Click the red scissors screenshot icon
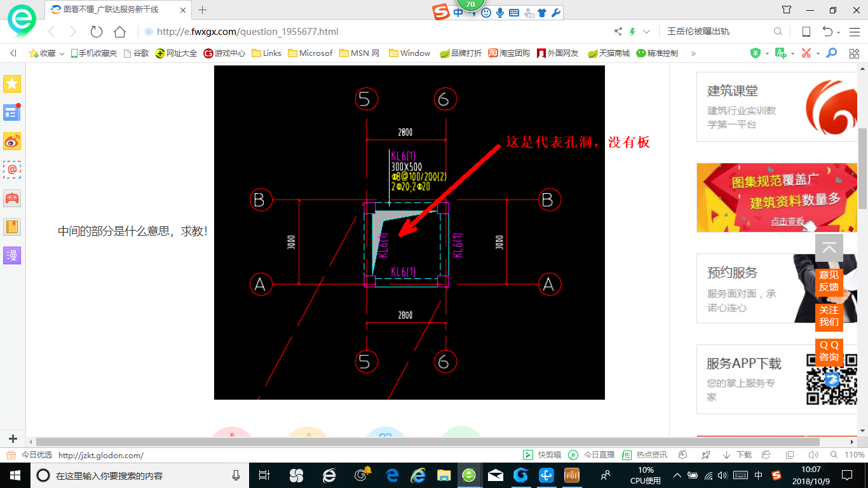 tap(806, 53)
